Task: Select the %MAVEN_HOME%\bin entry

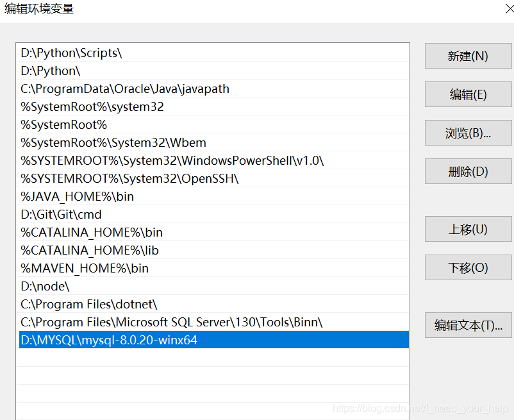Action: pyautogui.click(x=213, y=268)
